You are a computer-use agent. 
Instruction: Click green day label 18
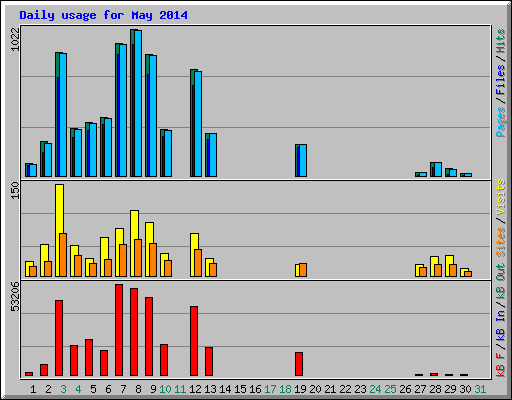(285, 389)
